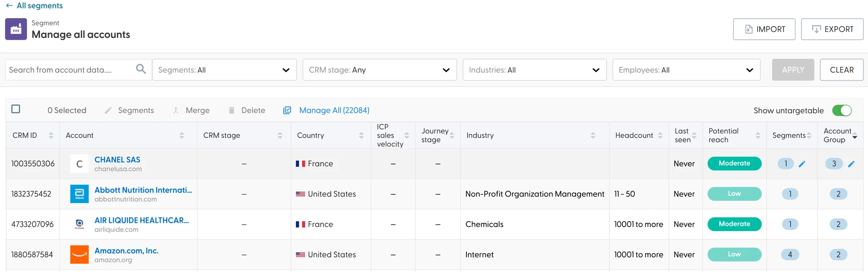The width and height of the screenshot is (868, 272).
Task: Click the Manage All checkbox icon
Action: click(x=287, y=110)
